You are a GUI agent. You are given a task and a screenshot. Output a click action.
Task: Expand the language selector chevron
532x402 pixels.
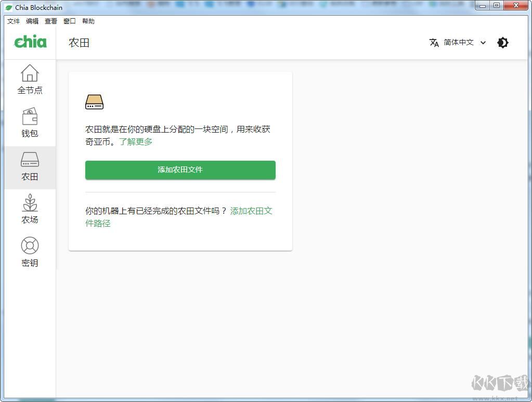(483, 43)
